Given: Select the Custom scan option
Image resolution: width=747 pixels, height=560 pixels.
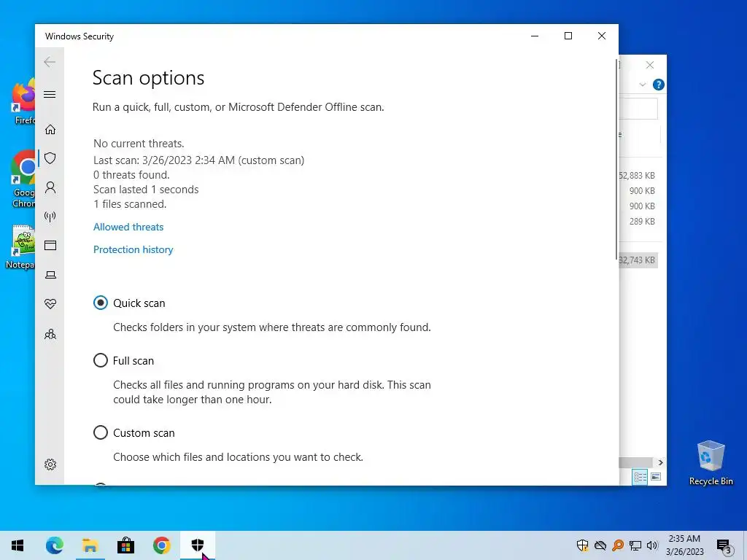Looking at the screenshot, I should click(101, 432).
